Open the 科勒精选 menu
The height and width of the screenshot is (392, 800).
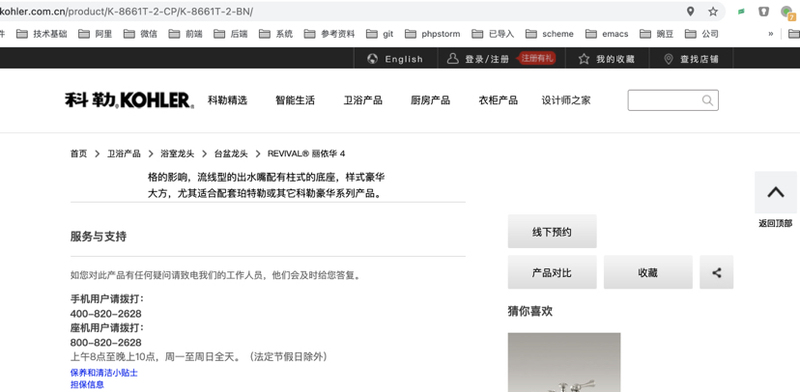point(228,100)
